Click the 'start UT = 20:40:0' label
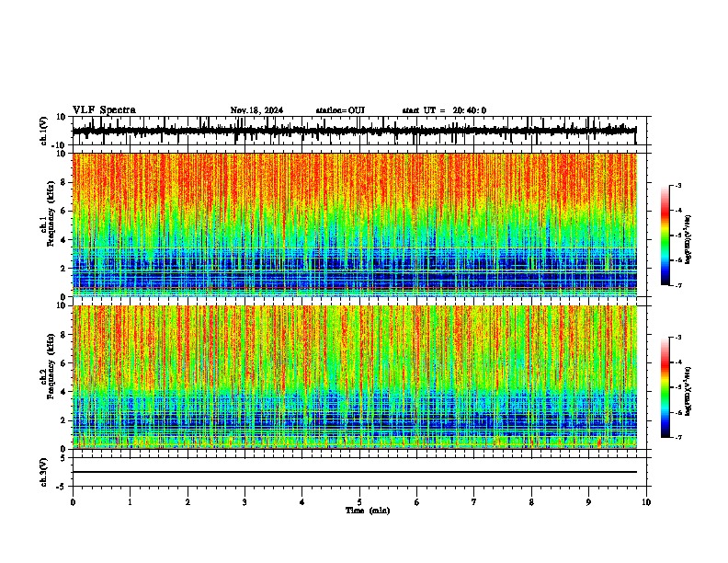This screenshot has width=728, height=563. 444,110
